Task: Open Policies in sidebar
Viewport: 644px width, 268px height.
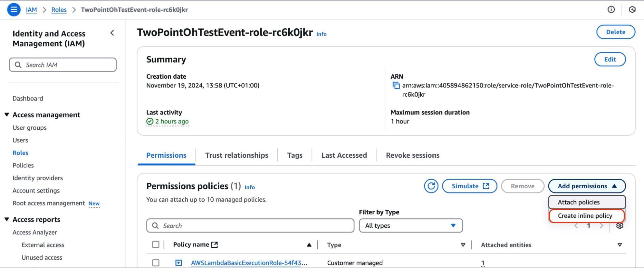Action: (x=23, y=165)
